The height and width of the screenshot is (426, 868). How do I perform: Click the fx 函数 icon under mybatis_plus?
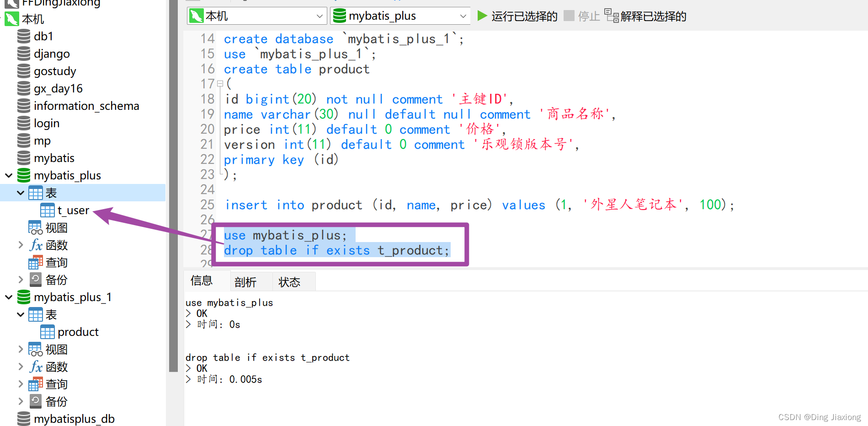click(x=36, y=245)
